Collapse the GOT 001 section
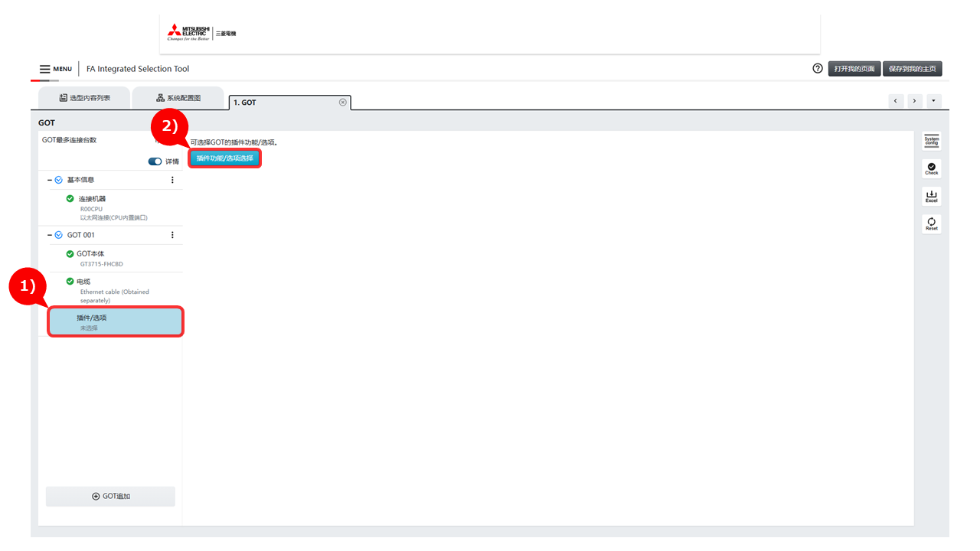Screen dimensions: 980x551 pyautogui.click(x=50, y=235)
